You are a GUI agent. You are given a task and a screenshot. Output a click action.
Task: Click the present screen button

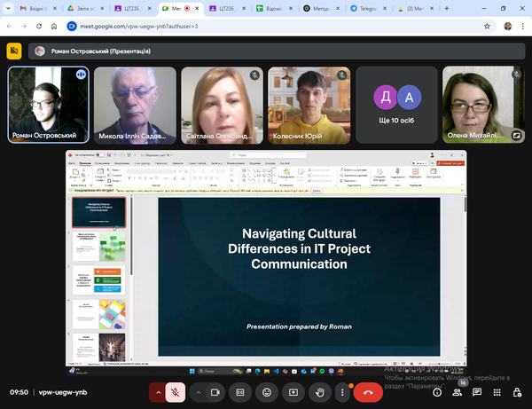(x=293, y=392)
